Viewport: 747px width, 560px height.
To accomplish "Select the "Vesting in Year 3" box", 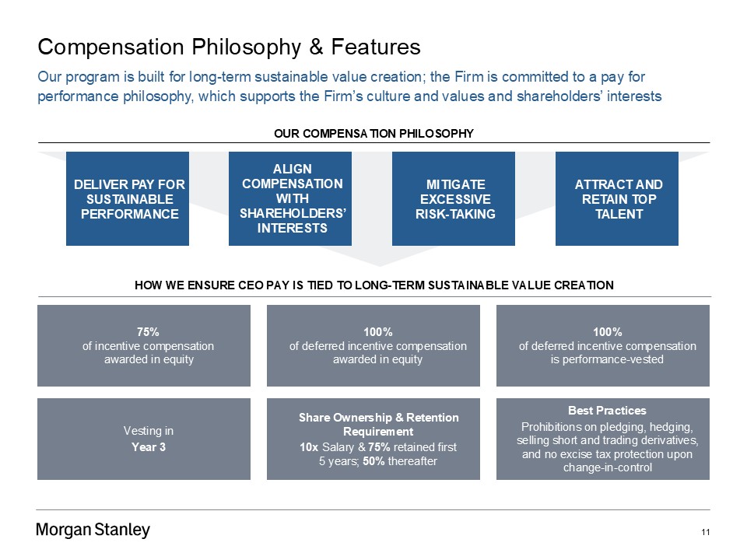I will pyautogui.click(x=144, y=439).
